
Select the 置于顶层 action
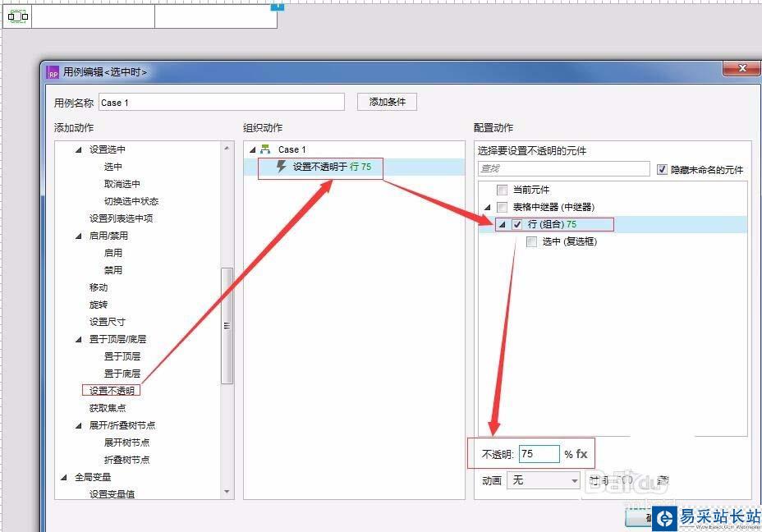(x=122, y=356)
